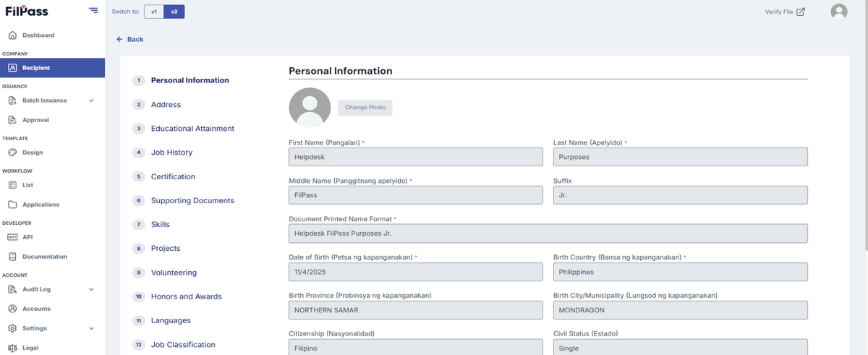The width and height of the screenshot is (868, 355).
Task: Open the Design palette icon
Action: [x=12, y=153]
